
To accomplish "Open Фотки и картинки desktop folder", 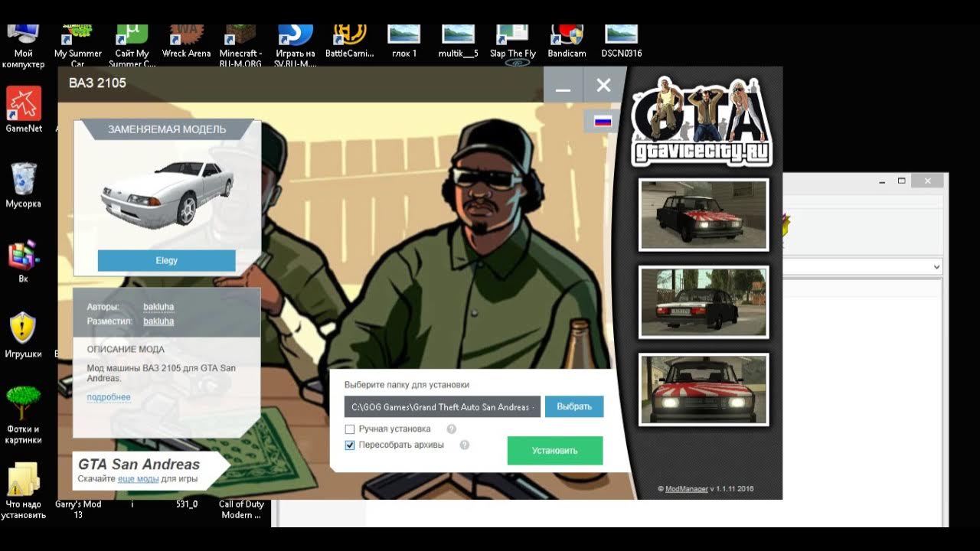I will point(24,414).
